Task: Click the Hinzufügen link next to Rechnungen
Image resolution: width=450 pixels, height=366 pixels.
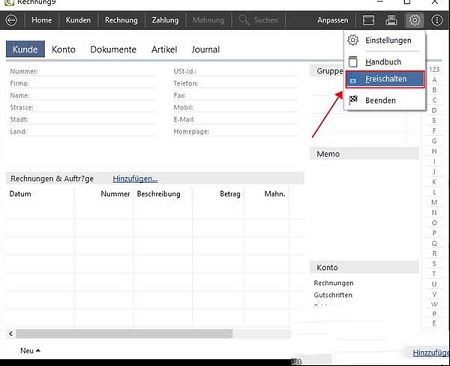Action: pos(135,179)
